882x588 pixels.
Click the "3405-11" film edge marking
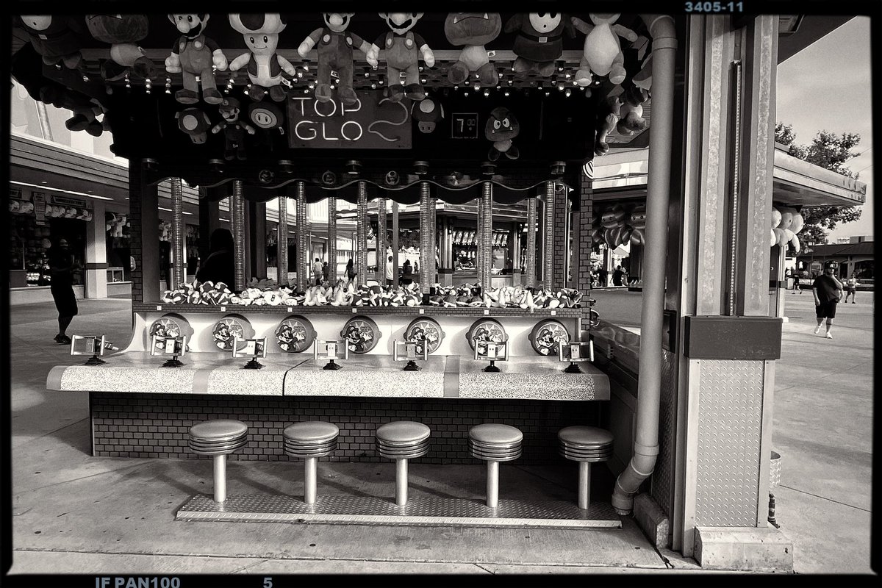[x=714, y=7]
